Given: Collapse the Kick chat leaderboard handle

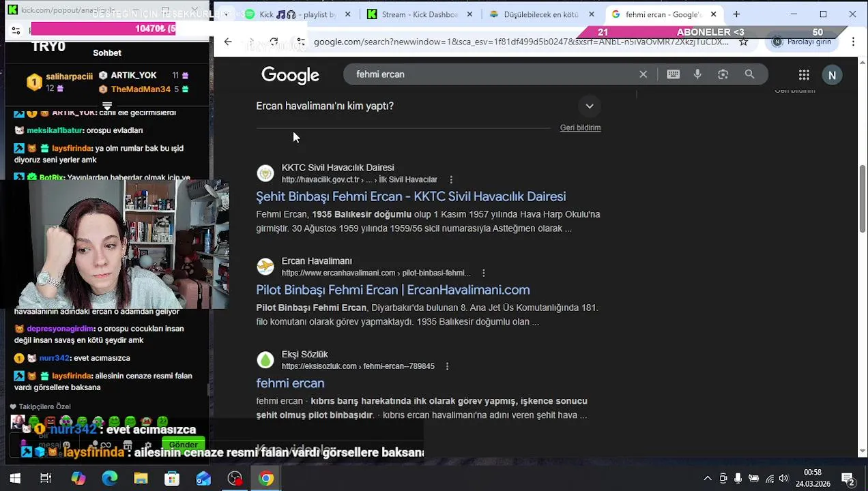Looking at the screenshot, I should 107,106.
